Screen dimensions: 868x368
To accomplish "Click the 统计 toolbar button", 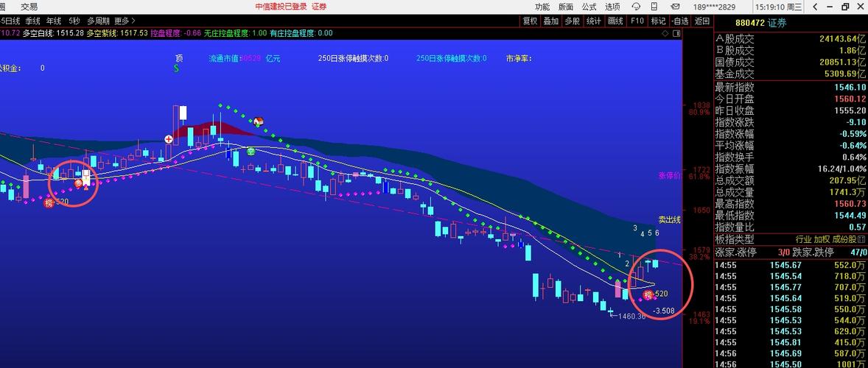I will coord(594,21).
